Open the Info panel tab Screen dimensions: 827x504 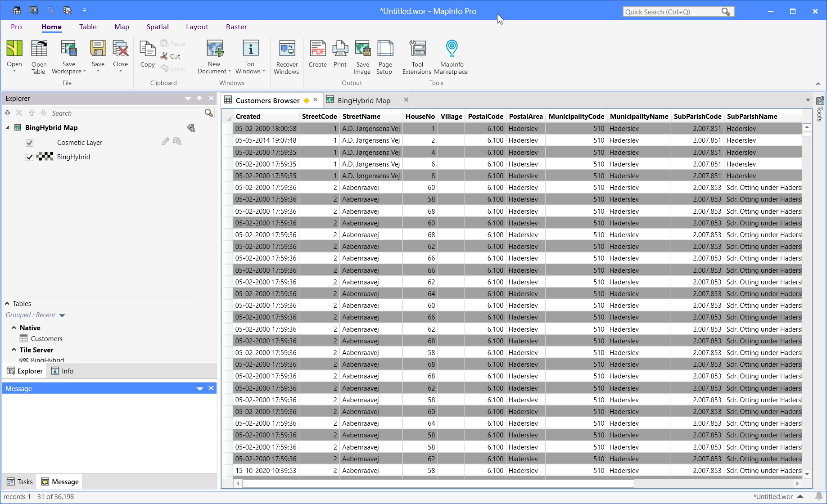coord(62,371)
